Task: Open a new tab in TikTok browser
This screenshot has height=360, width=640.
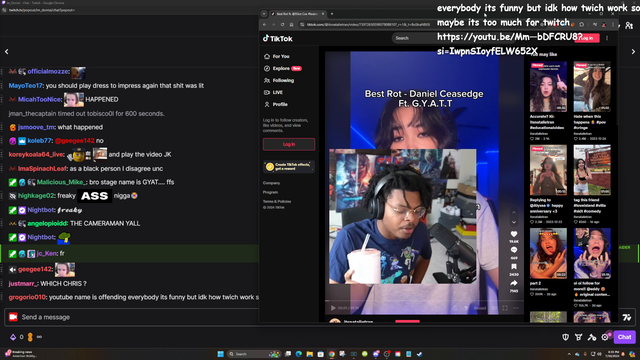Action: tap(332, 14)
